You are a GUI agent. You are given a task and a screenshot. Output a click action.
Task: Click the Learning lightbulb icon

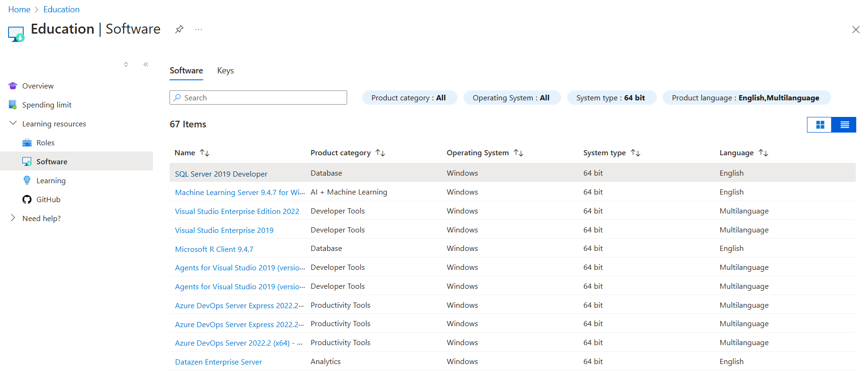(x=27, y=180)
